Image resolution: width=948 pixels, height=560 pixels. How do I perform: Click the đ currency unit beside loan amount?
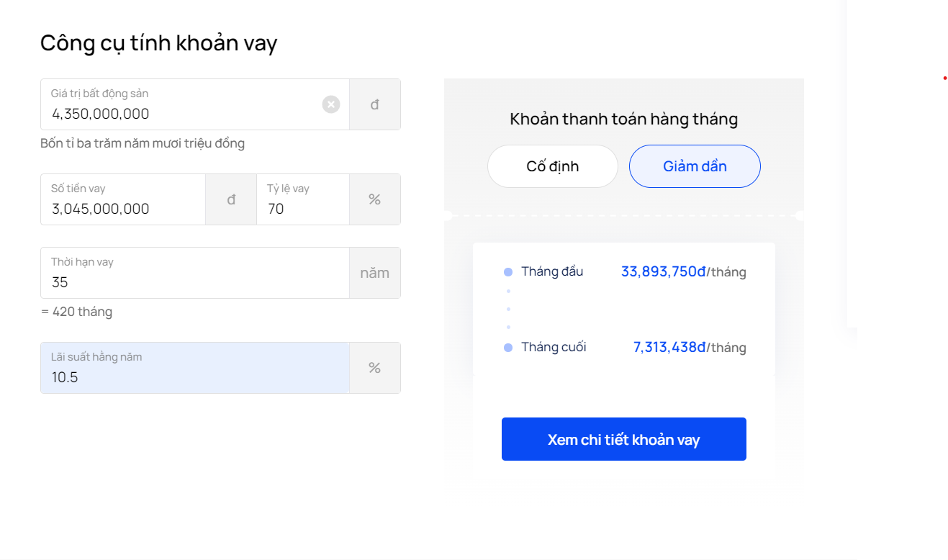click(231, 199)
